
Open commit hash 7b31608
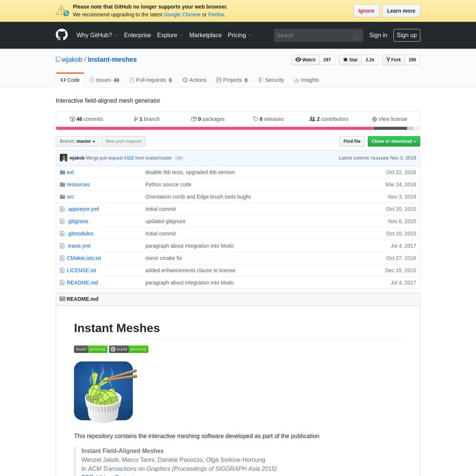(379, 158)
